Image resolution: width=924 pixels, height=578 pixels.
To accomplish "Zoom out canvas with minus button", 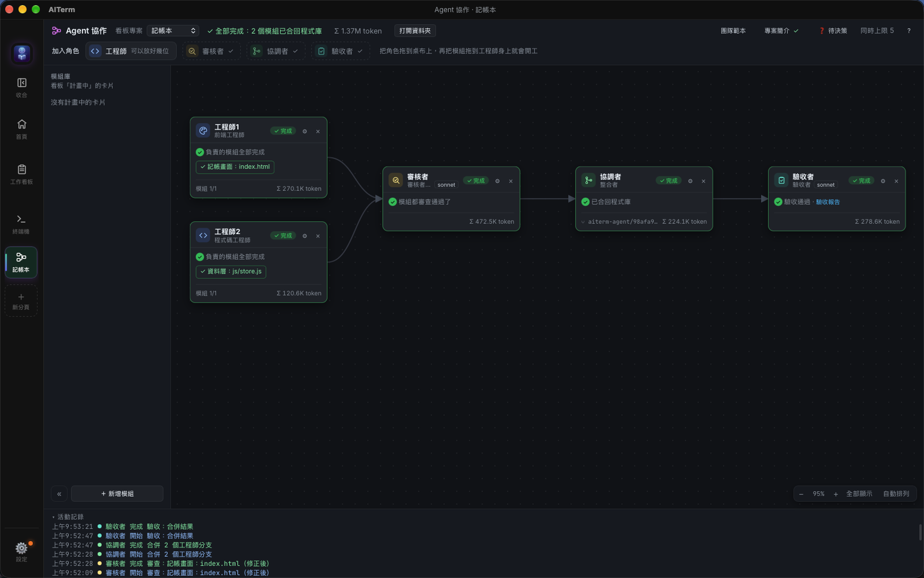I will [801, 494].
